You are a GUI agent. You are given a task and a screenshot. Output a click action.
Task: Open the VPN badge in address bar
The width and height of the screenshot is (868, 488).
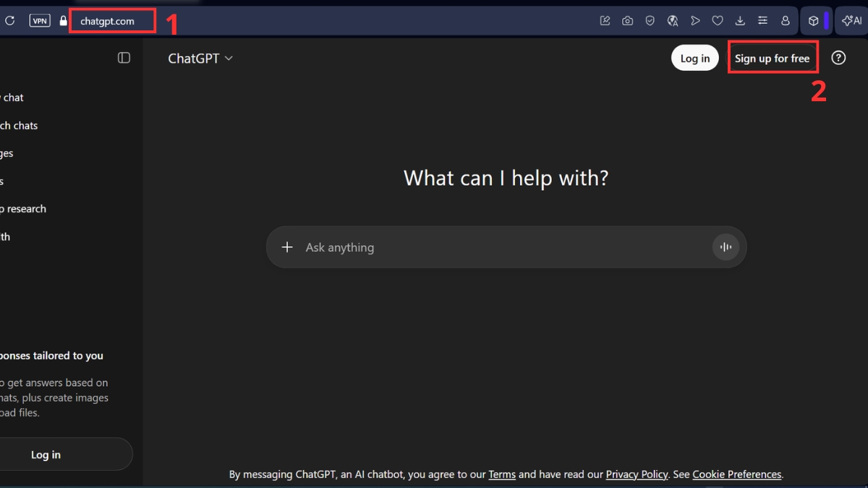pyautogui.click(x=40, y=21)
